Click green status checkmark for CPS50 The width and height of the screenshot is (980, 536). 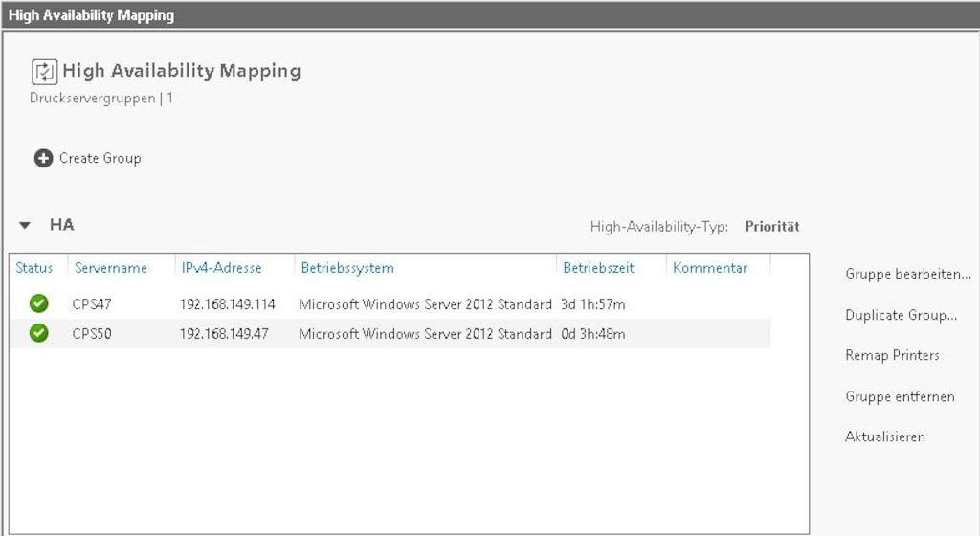pyautogui.click(x=38, y=333)
